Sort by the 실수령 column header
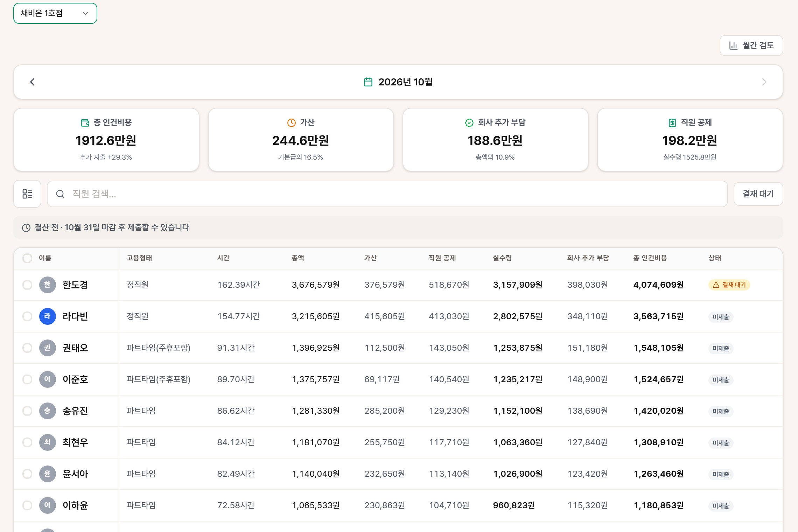 (502, 258)
